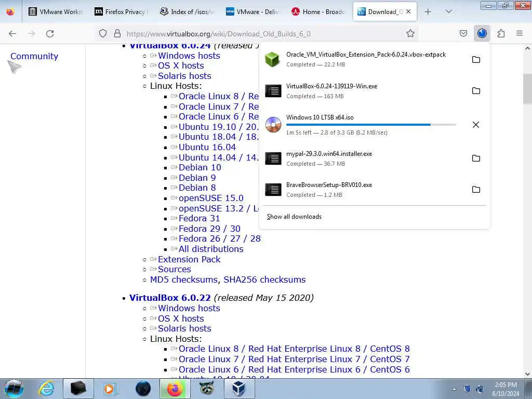This screenshot has width=532, height=399.
Task: Show all downloads
Action: coord(294,217)
